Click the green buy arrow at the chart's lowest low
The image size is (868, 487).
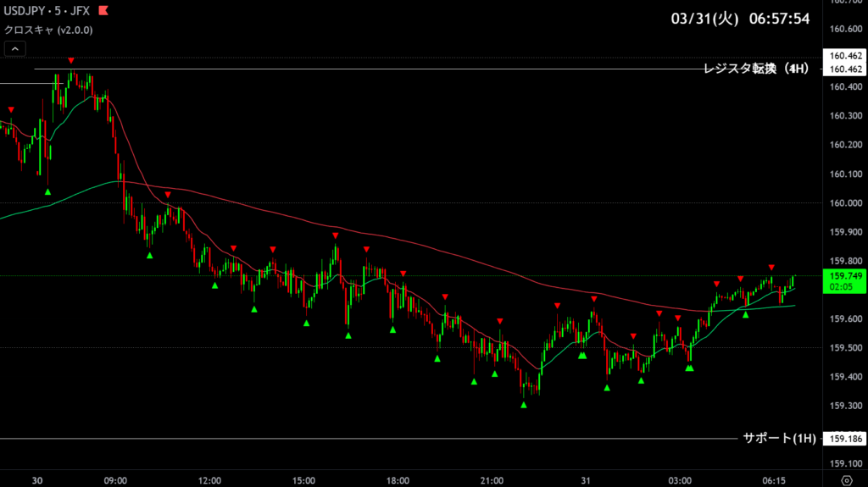pyautogui.click(x=524, y=405)
